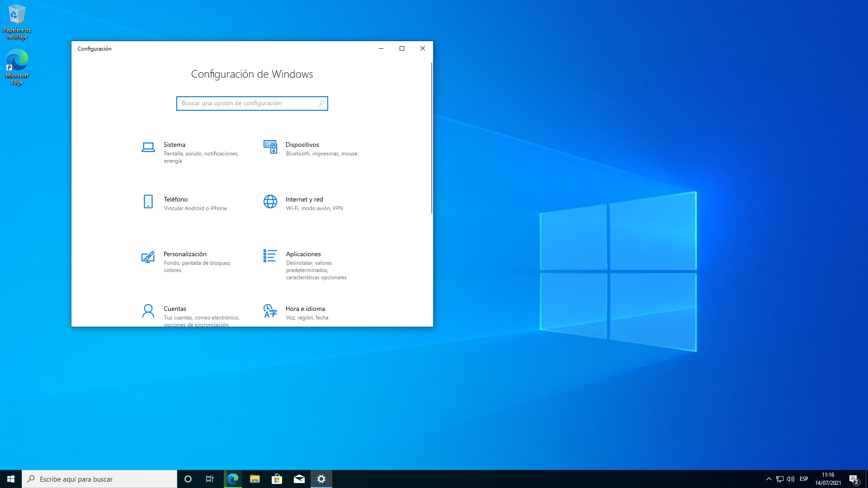Image resolution: width=868 pixels, height=488 pixels.
Task: Click the Teléfono phone icon
Action: click(x=148, y=202)
